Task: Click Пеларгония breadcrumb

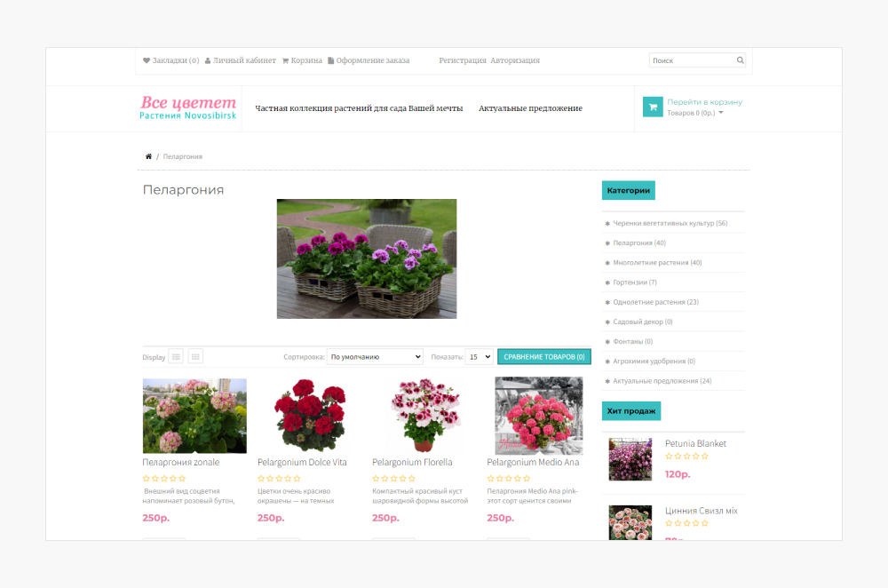Action: pos(182,156)
